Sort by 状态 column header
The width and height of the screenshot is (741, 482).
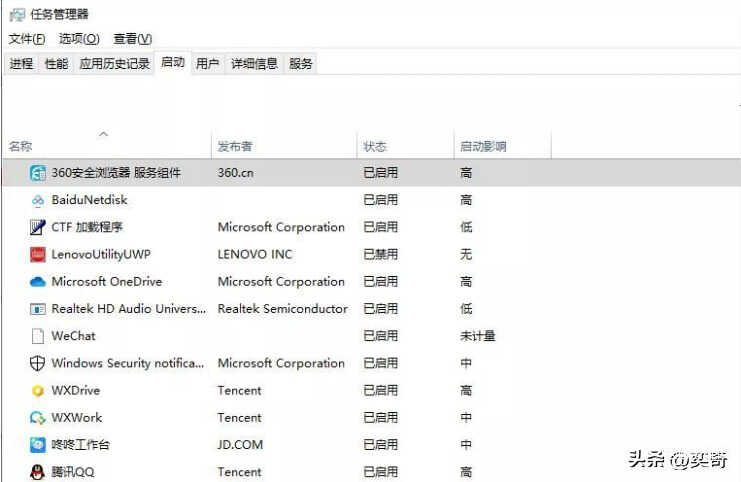click(375, 146)
